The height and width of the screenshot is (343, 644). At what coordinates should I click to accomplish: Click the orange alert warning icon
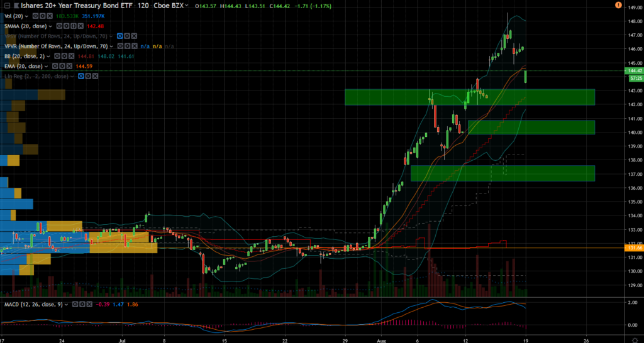point(618,5)
